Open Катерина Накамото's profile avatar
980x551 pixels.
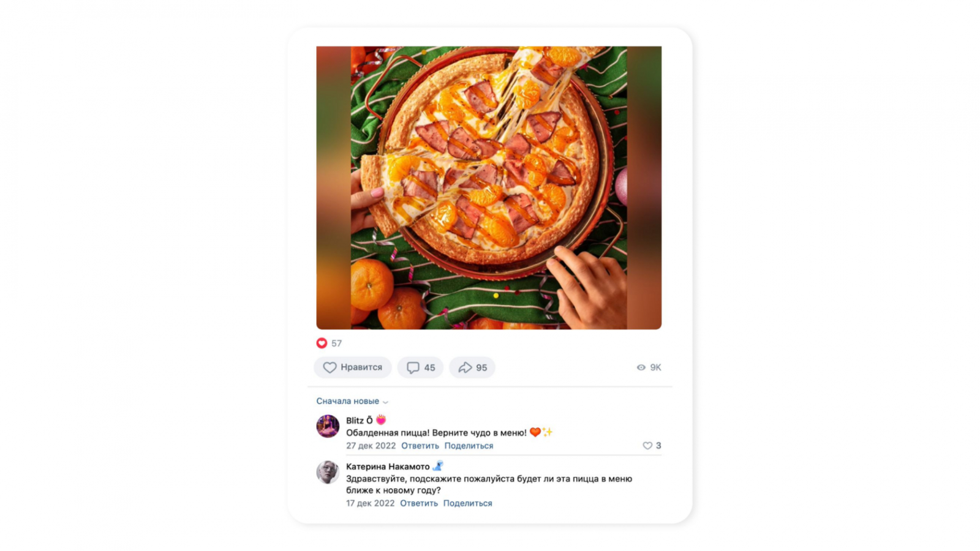[328, 472]
